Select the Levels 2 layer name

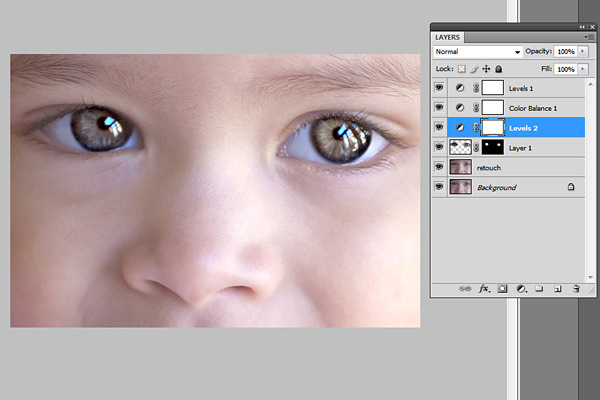click(523, 128)
